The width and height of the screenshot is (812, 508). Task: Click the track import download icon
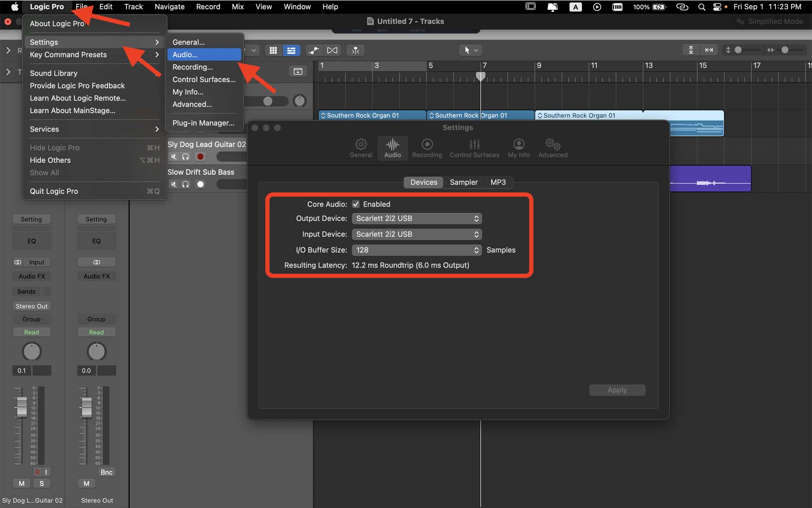(298, 71)
